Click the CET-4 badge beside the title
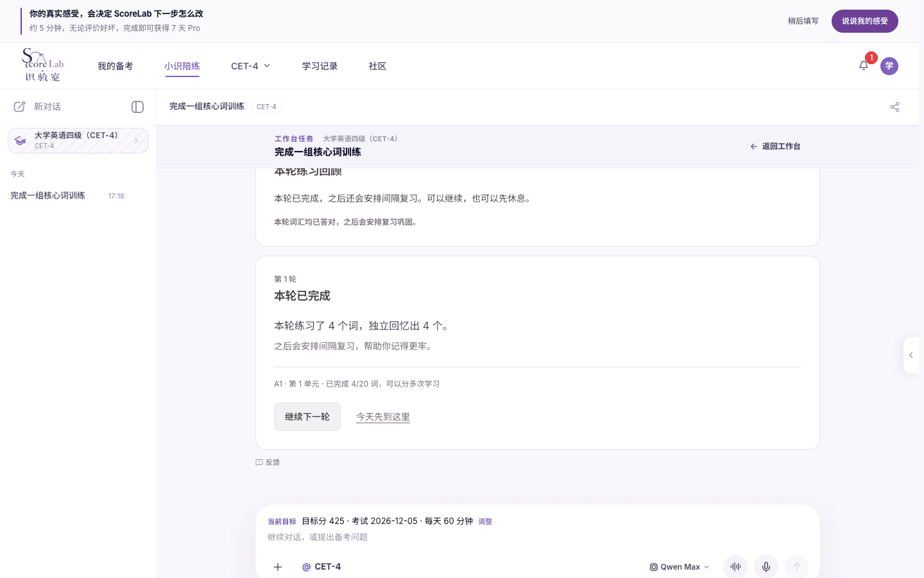The image size is (924, 578). [266, 107]
